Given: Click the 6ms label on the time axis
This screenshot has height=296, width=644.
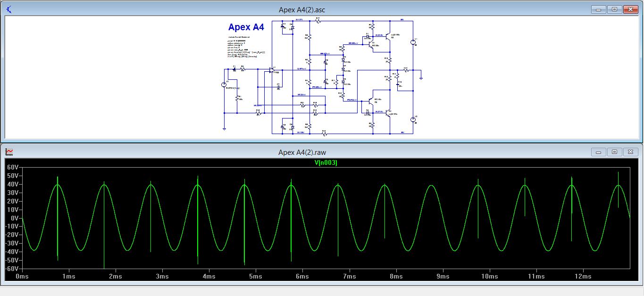Looking at the screenshot, I should click(x=302, y=276).
